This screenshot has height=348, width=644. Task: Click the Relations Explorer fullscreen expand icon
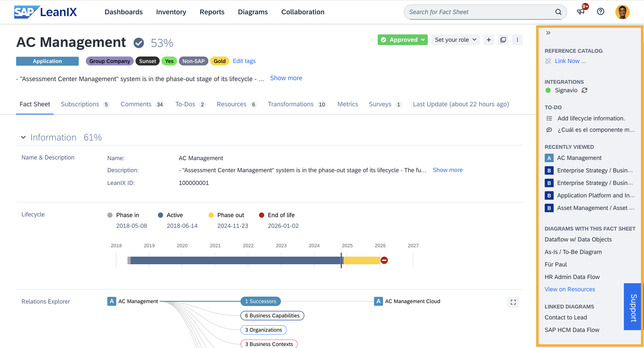(x=513, y=302)
